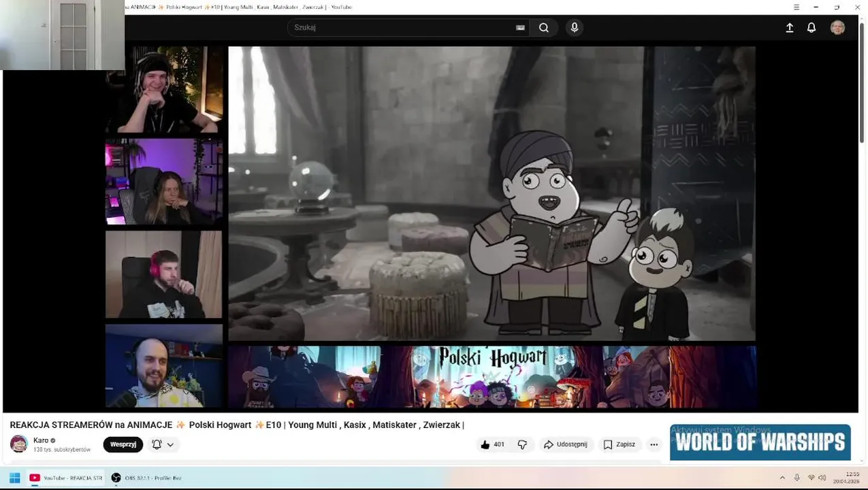The width and height of the screenshot is (868, 490).
Task: Like the video with thumbs up
Action: pyautogui.click(x=492, y=444)
